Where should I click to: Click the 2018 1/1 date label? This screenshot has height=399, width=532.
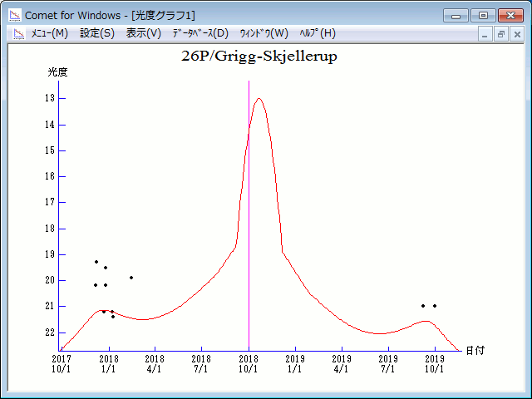coord(109,364)
